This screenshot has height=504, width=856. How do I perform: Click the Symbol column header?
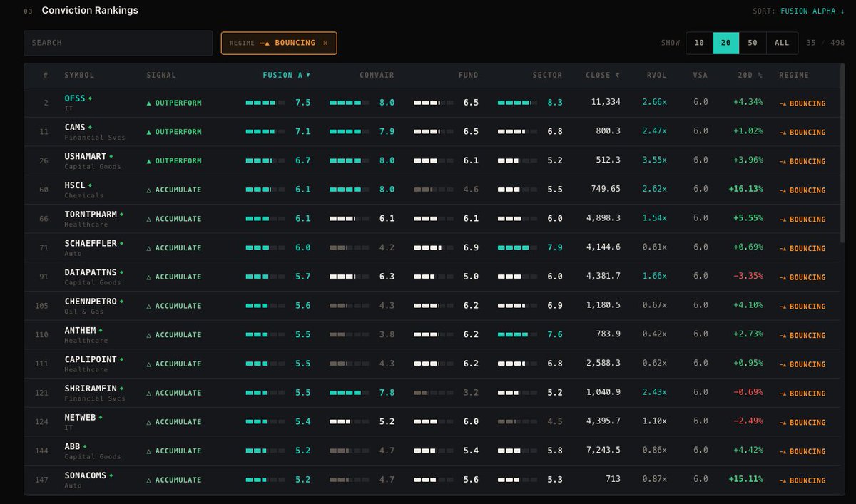(79, 75)
